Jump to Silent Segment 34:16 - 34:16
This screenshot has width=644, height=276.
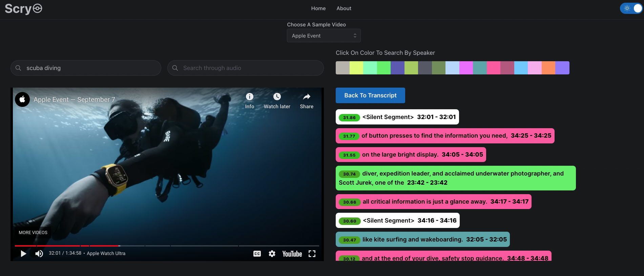coord(398,221)
